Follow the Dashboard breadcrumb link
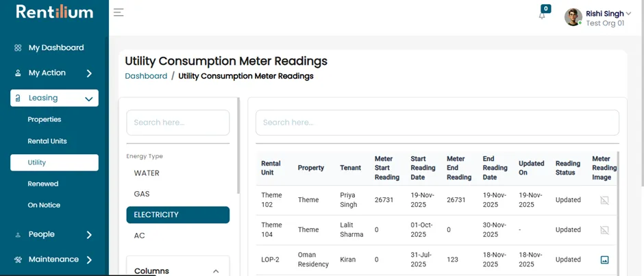This screenshot has width=644, height=276. [x=146, y=76]
